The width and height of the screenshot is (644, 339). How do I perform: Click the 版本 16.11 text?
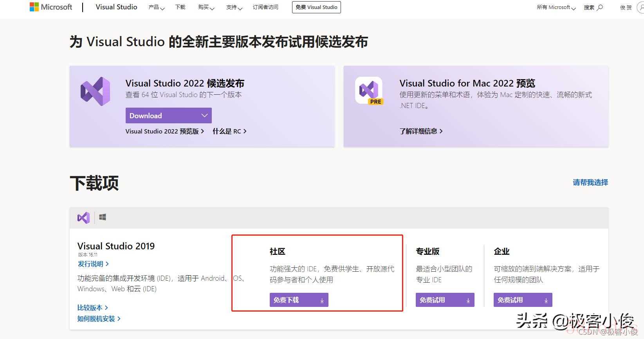[x=88, y=254]
